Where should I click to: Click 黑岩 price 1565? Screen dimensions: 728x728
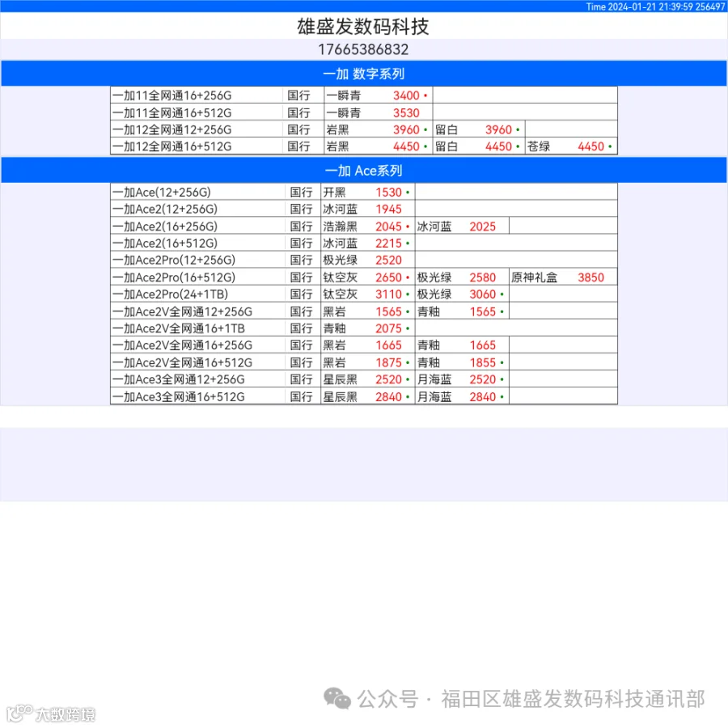tap(388, 311)
